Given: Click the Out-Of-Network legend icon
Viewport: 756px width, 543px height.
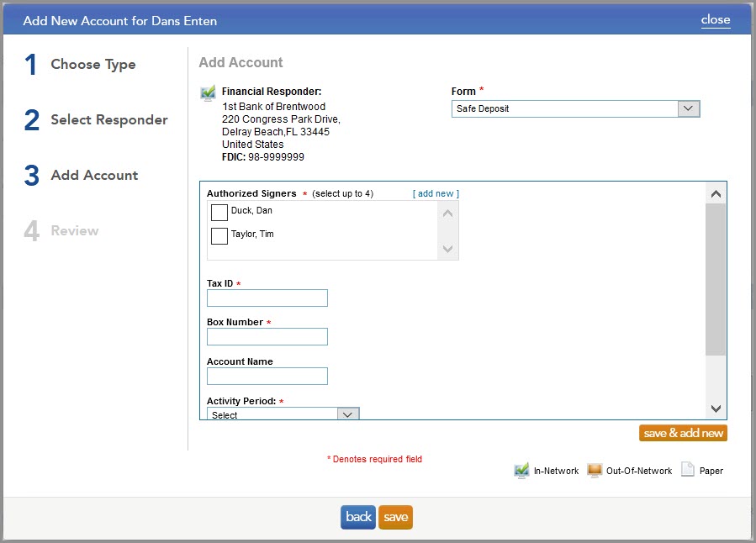Looking at the screenshot, I should pyautogui.click(x=594, y=470).
